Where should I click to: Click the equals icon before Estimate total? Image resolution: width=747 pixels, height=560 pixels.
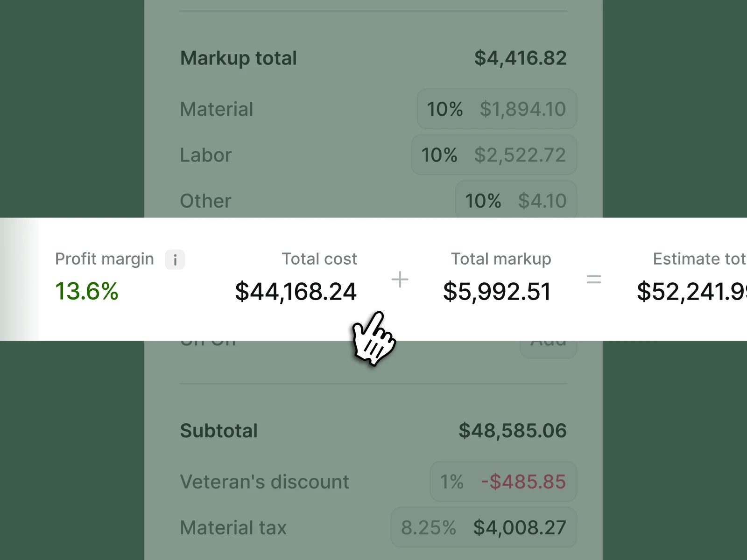tap(594, 279)
